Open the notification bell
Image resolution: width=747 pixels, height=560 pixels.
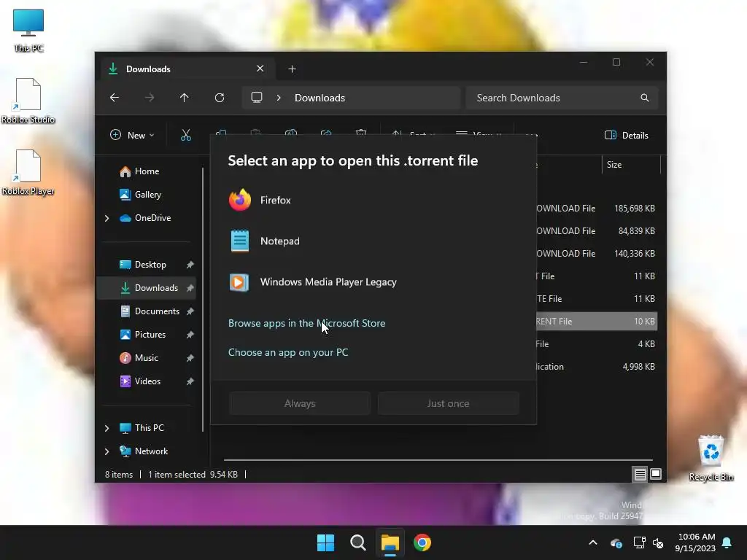(x=727, y=542)
